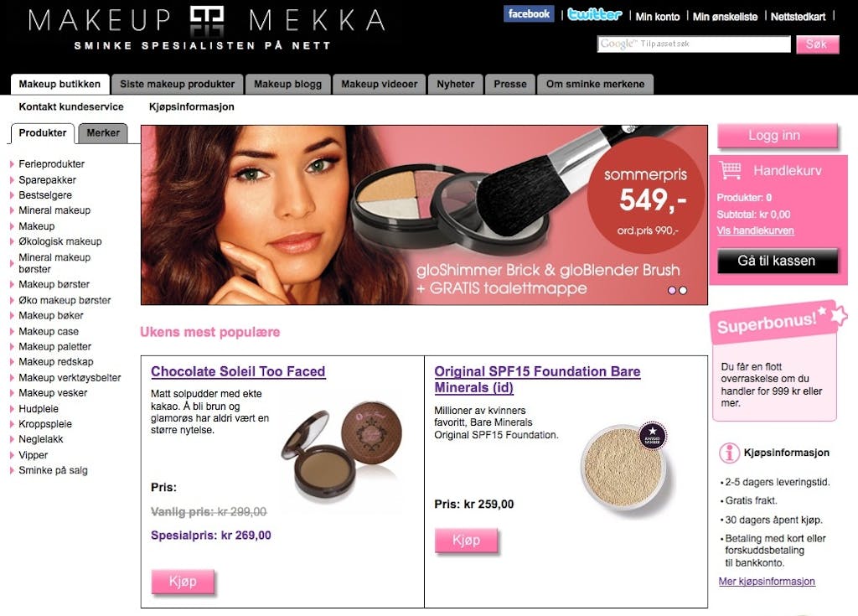Open the Facebook page icon

click(529, 13)
